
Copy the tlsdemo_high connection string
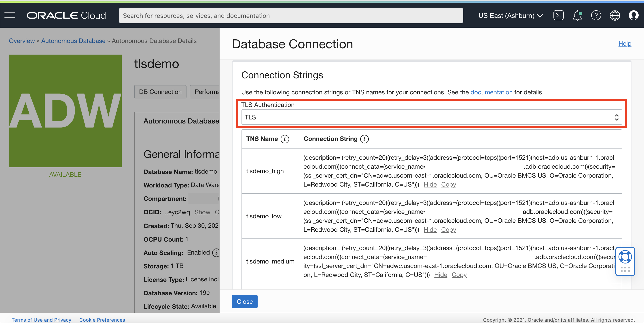point(449,185)
